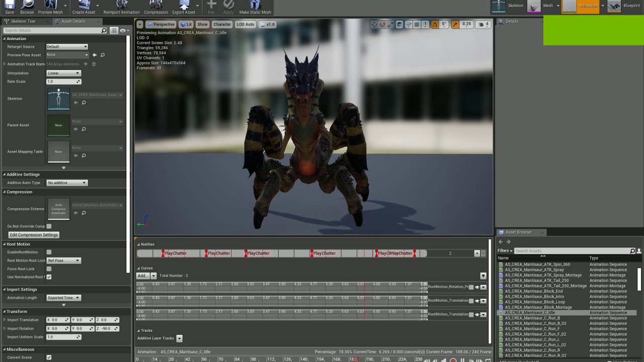Click the Rate Scale value field
644x362 pixels.
click(x=63, y=81)
